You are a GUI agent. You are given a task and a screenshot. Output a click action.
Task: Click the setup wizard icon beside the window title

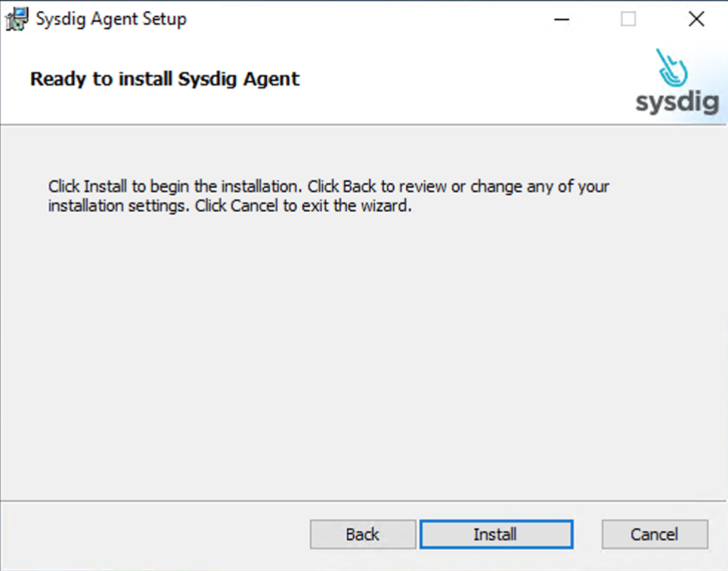(x=15, y=18)
